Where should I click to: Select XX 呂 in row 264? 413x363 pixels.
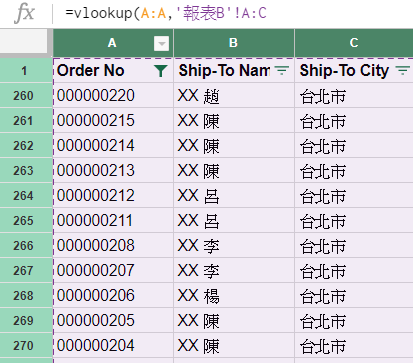pos(234,195)
